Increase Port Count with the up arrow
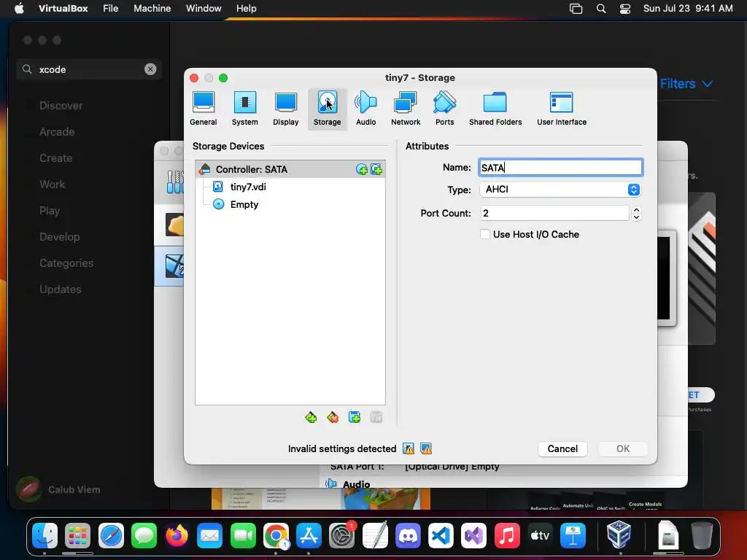Image resolution: width=747 pixels, height=560 pixels. (636, 209)
